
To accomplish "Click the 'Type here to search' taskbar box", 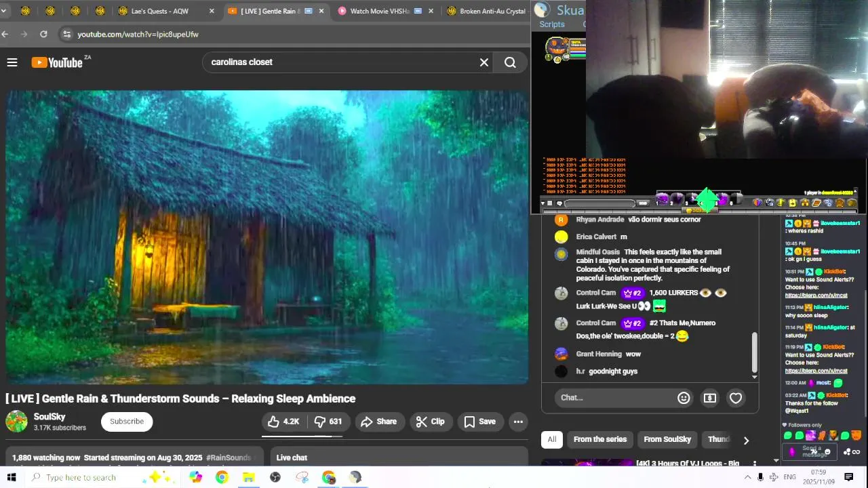I will tap(102, 477).
